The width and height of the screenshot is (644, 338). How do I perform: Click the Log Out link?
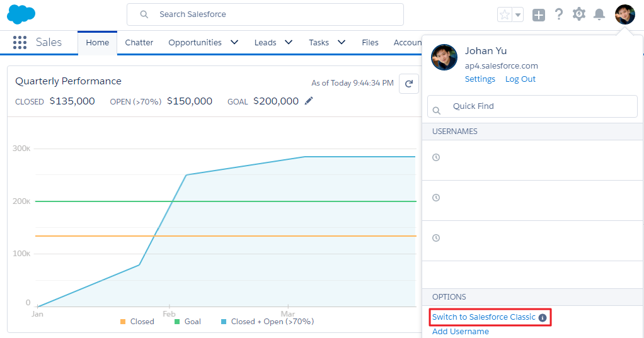click(x=520, y=79)
